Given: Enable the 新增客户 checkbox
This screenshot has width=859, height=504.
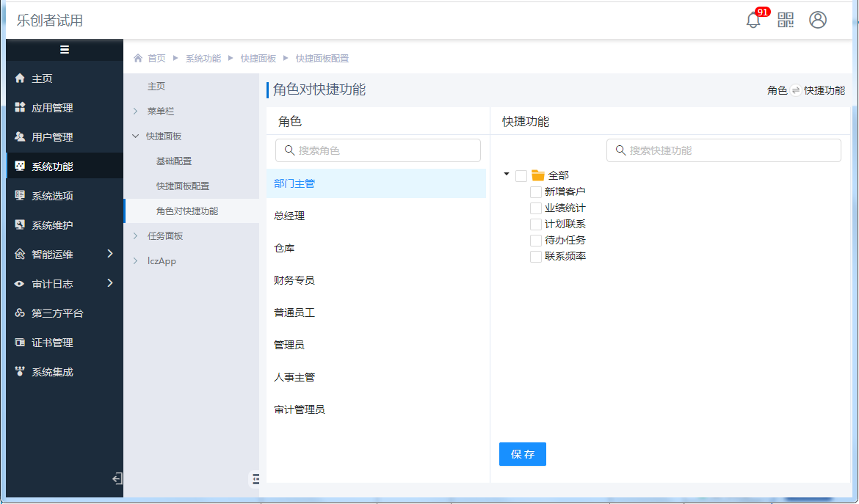Looking at the screenshot, I should coord(536,192).
